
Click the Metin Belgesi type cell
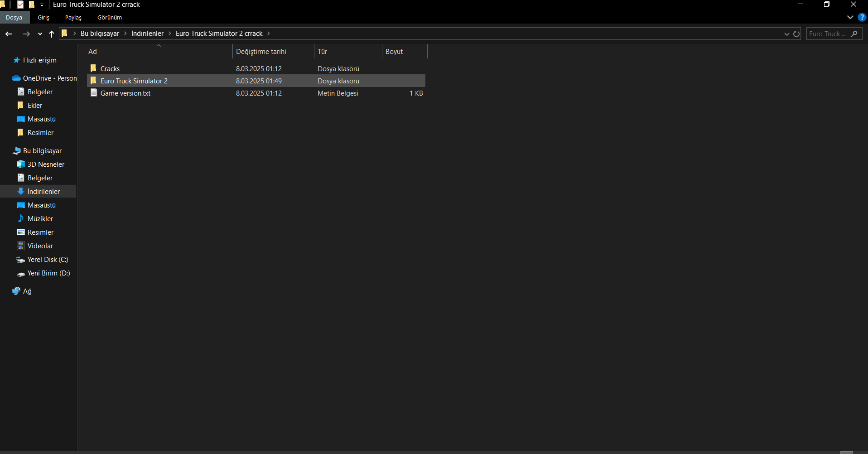coord(338,93)
